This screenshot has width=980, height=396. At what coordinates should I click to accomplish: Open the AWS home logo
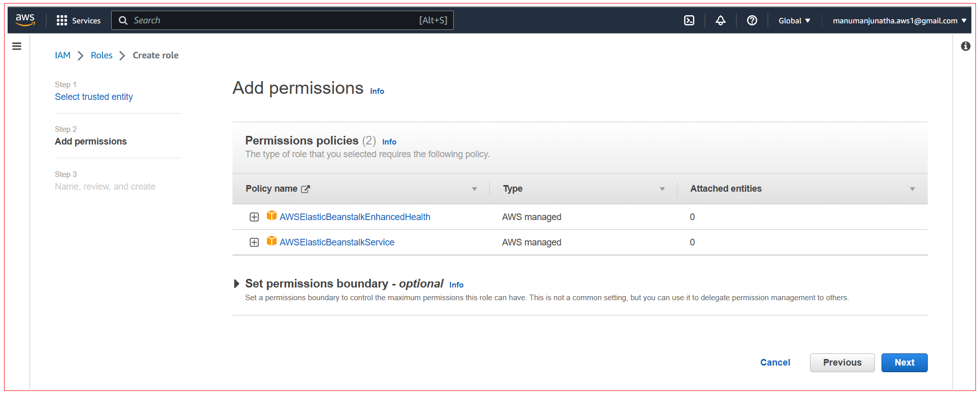[x=25, y=20]
